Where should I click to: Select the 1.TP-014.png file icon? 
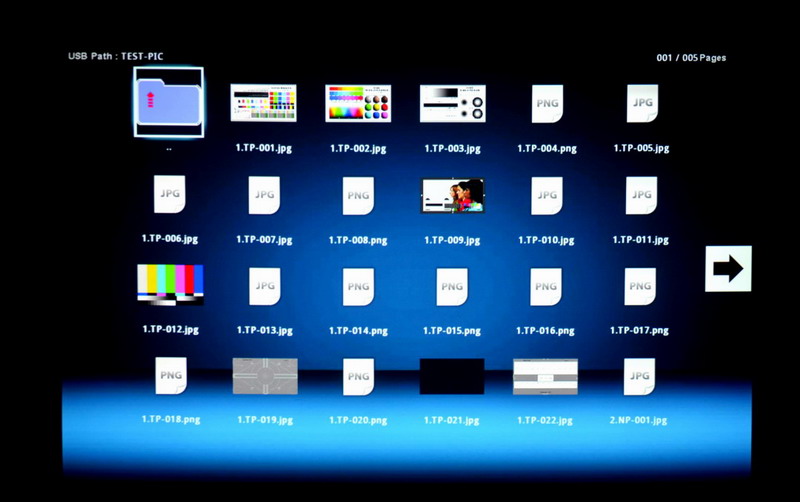click(x=358, y=286)
